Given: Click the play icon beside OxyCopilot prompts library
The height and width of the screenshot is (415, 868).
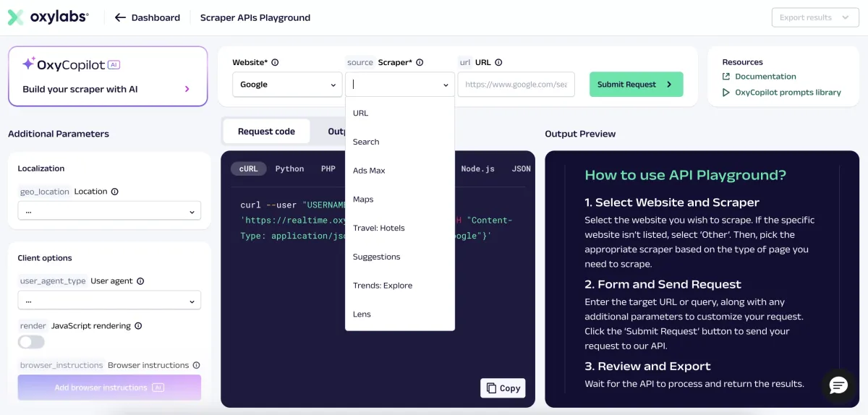Looking at the screenshot, I should pos(726,93).
